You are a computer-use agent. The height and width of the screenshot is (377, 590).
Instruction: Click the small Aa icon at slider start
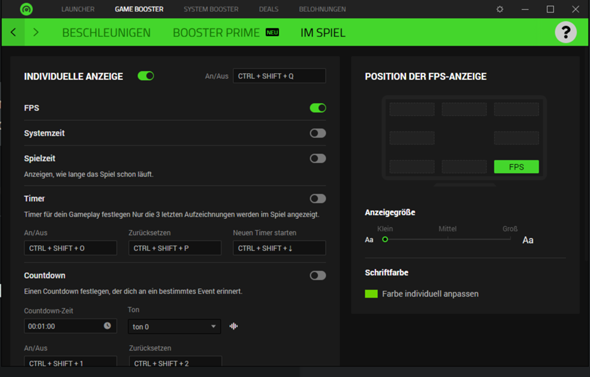(x=369, y=240)
